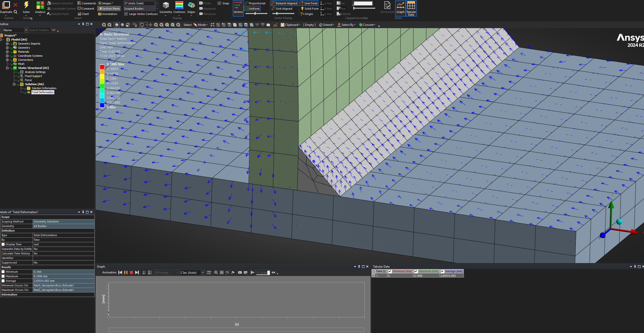The image size is (644, 333).
Task: Toggle the Large Vertex Contours checkbox
Action: coord(126,14)
